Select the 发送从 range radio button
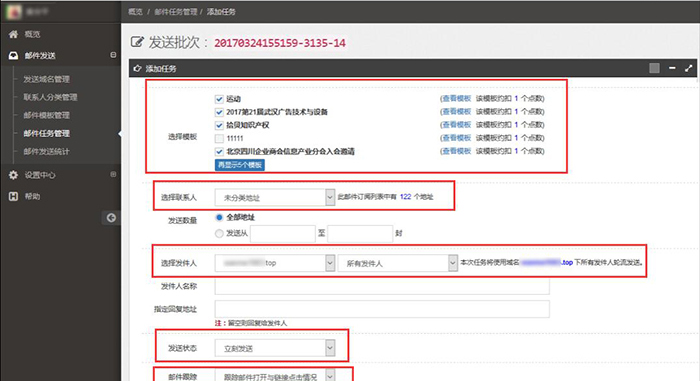Viewport: 700px width, 381px height. pyautogui.click(x=219, y=233)
